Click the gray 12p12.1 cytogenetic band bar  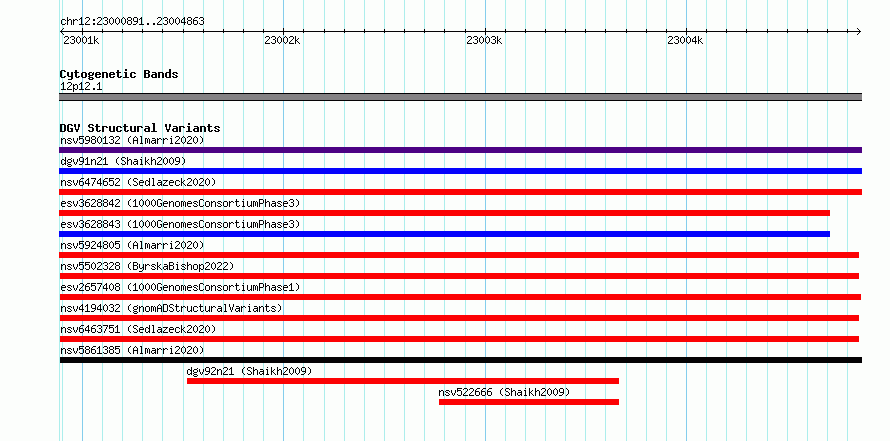tap(460, 97)
